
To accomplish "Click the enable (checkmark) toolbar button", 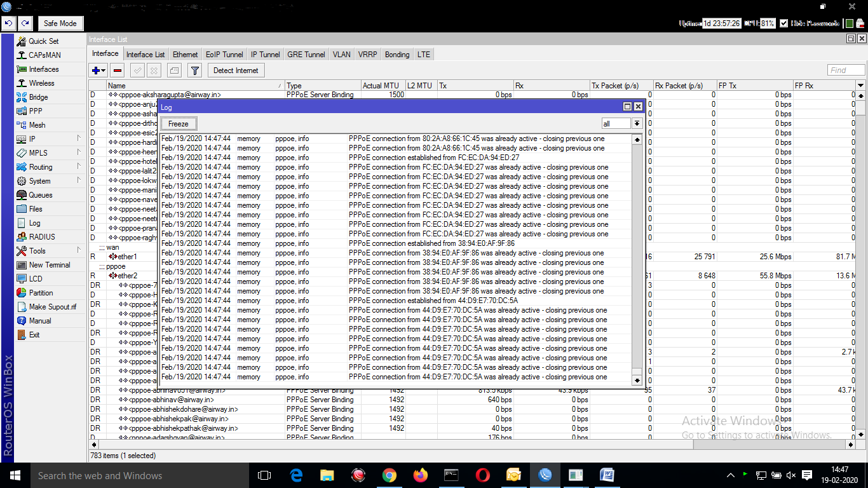I will pos(137,71).
